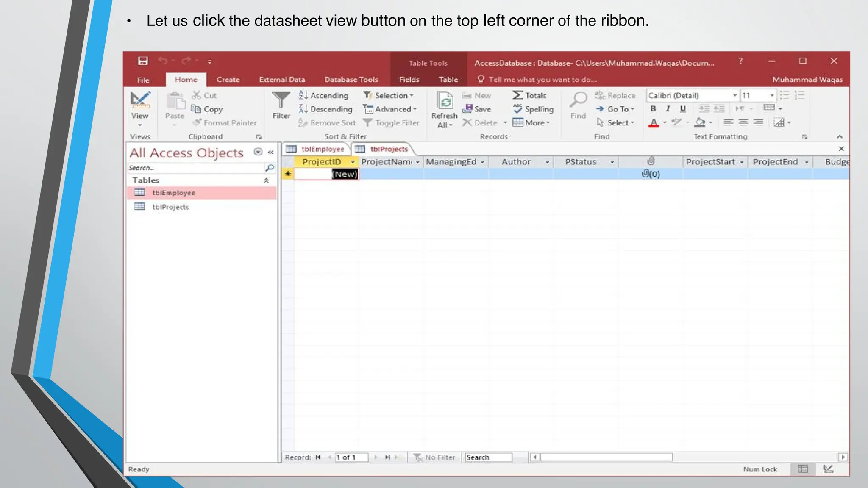Image resolution: width=868 pixels, height=488 pixels.
Task: Open the Go To dropdown
Action: pos(615,109)
